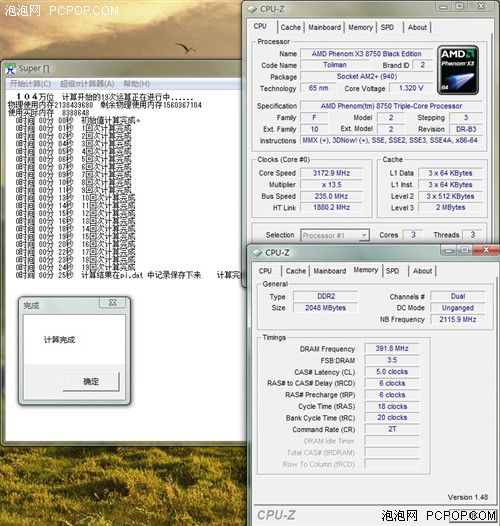Maximize the lower CPU-Z window
500x526 pixels.
pyautogui.click(x=465, y=250)
